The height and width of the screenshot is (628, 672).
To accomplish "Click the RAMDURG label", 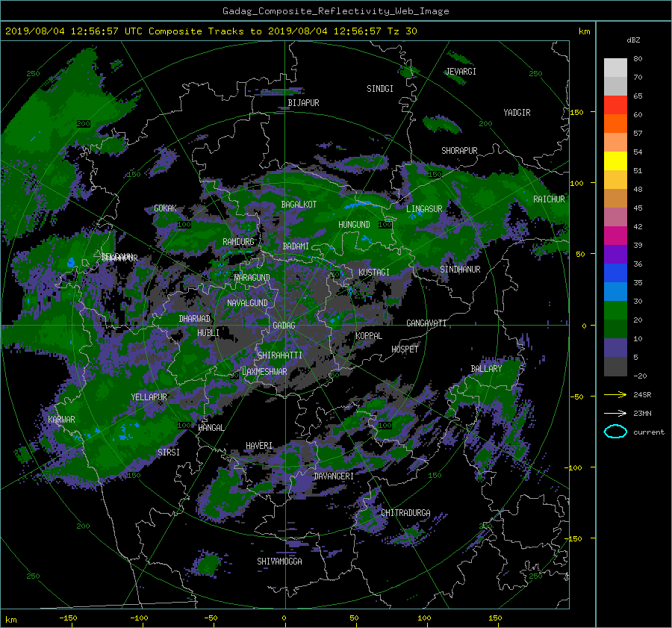I will 238,242.
